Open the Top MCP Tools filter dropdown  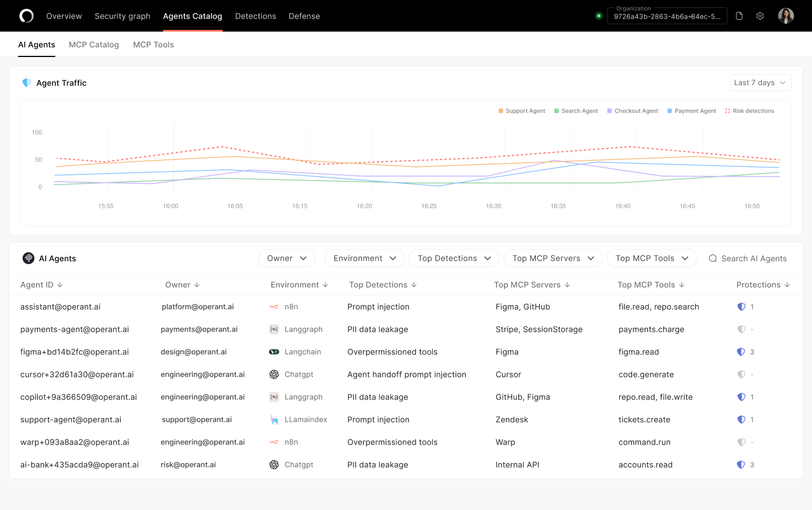[x=652, y=258]
